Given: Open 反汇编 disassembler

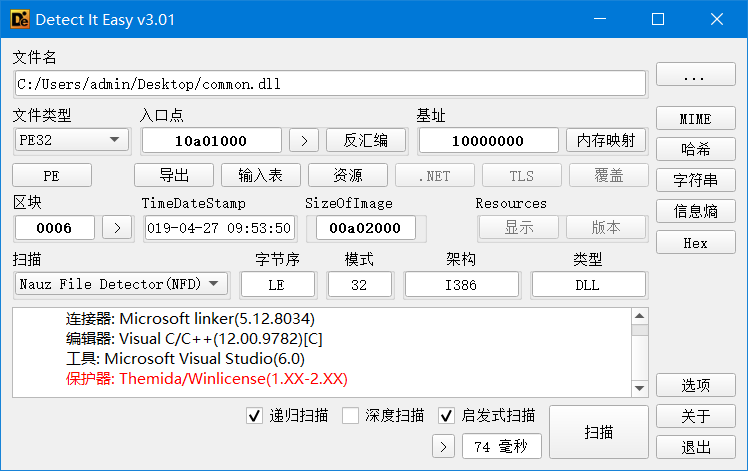Looking at the screenshot, I should (366, 140).
